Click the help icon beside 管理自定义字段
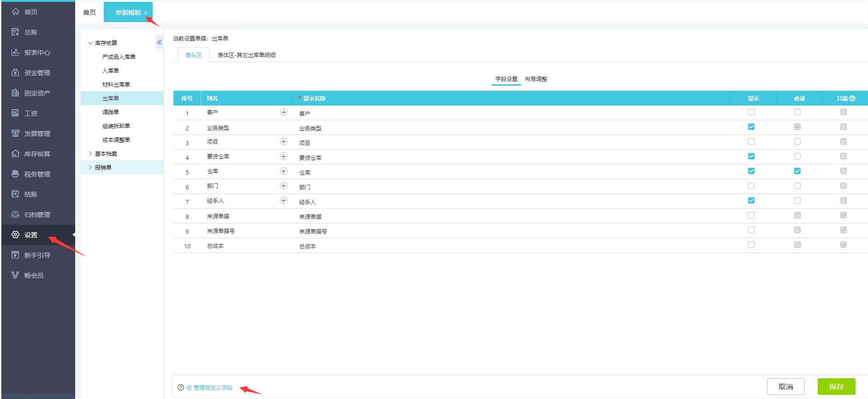 pyautogui.click(x=181, y=387)
